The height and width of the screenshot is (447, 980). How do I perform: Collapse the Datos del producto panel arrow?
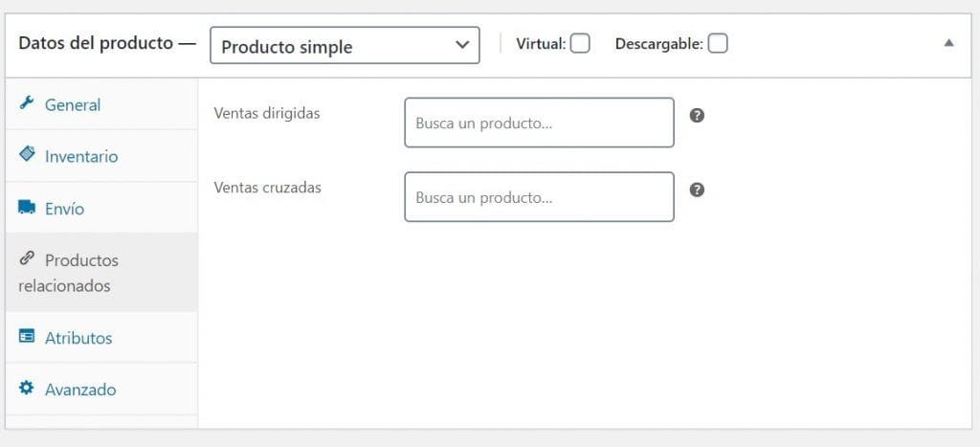pyautogui.click(x=948, y=43)
